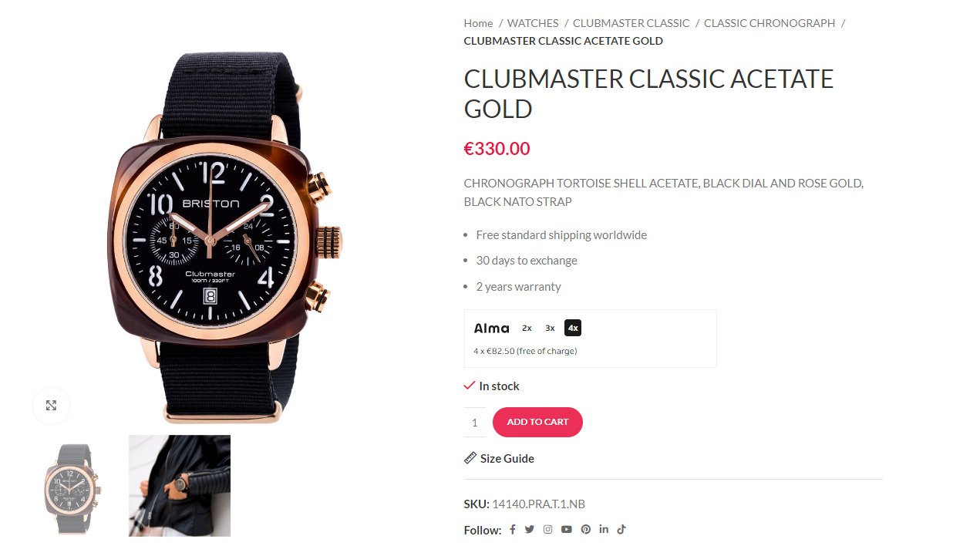Select Alma 3x installment option
Screen dimensions: 980x546
point(550,328)
